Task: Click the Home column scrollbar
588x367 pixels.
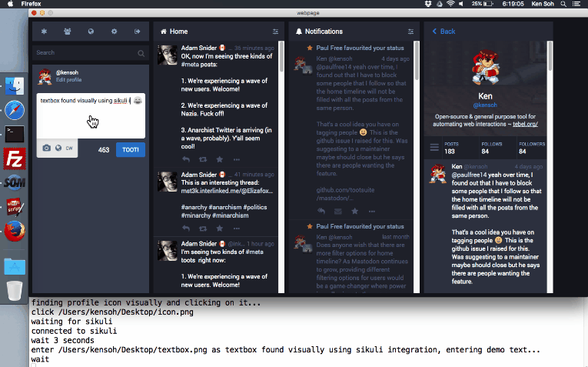Action: click(281, 56)
